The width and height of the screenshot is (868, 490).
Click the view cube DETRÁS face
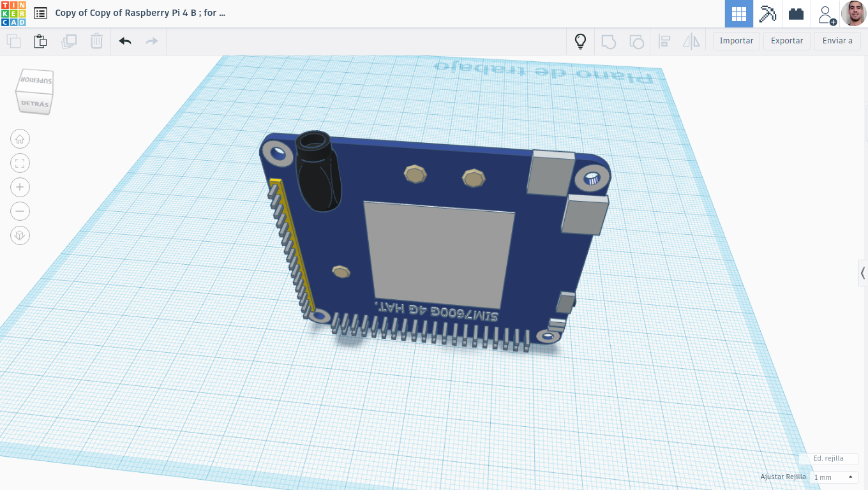34,103
